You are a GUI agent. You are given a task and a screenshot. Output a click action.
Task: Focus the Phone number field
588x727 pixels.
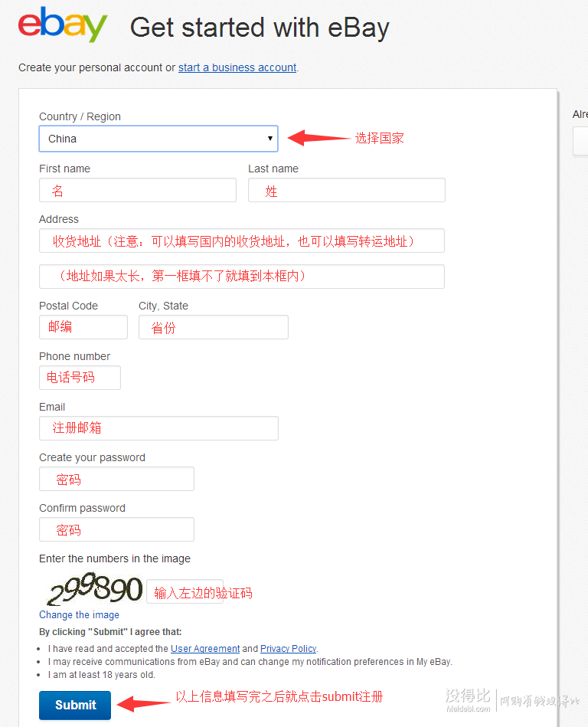click(x=80, y=378)
